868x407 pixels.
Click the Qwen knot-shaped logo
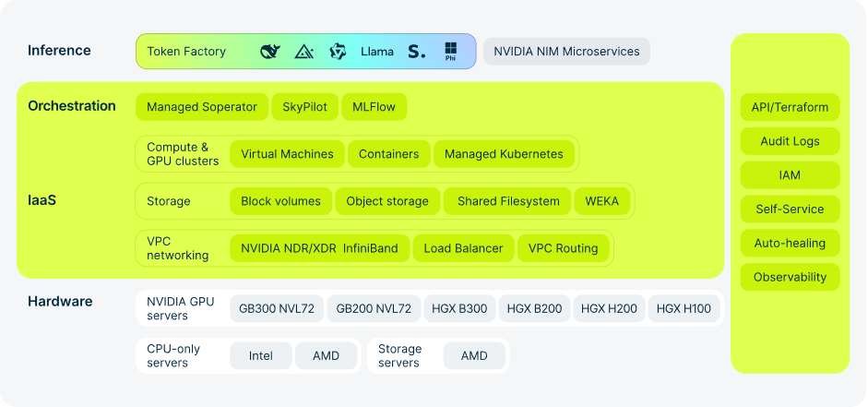(338, 52)
